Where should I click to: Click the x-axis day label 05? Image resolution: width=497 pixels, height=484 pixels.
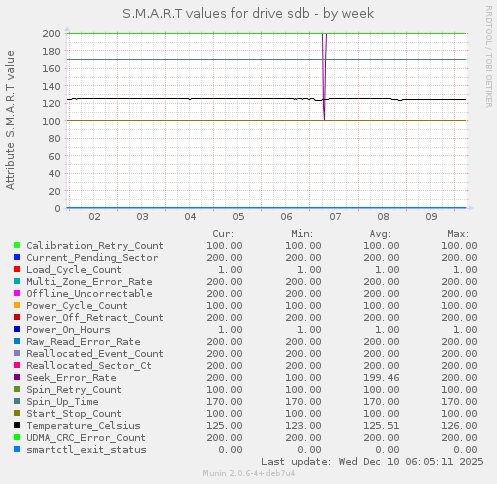point(238,217)
